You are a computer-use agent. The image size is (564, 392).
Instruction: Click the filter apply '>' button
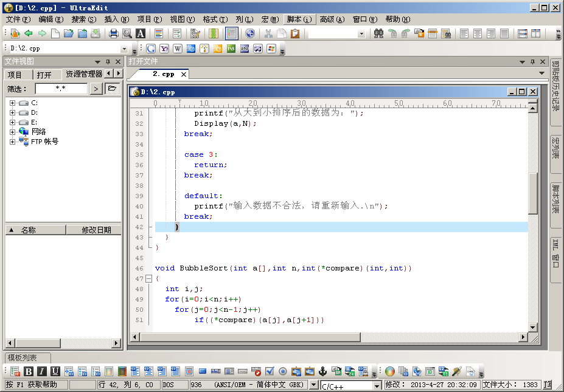(96, 89)
